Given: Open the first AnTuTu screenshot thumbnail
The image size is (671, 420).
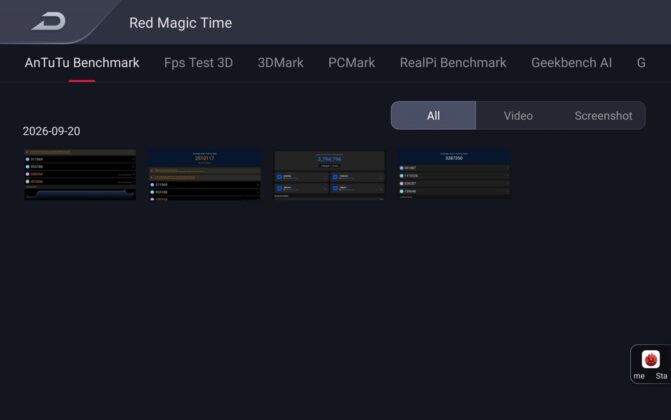Looking at the screenshot, I should [80, 174].
